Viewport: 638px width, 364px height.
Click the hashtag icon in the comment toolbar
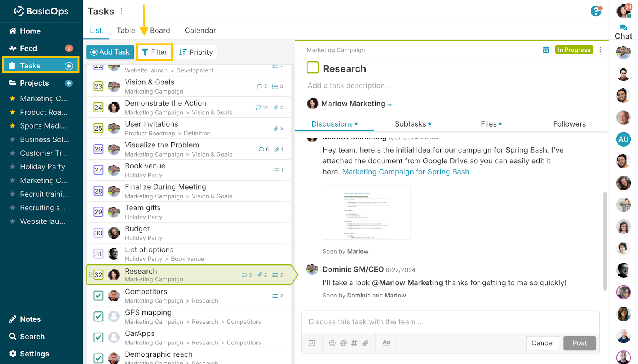354,343
